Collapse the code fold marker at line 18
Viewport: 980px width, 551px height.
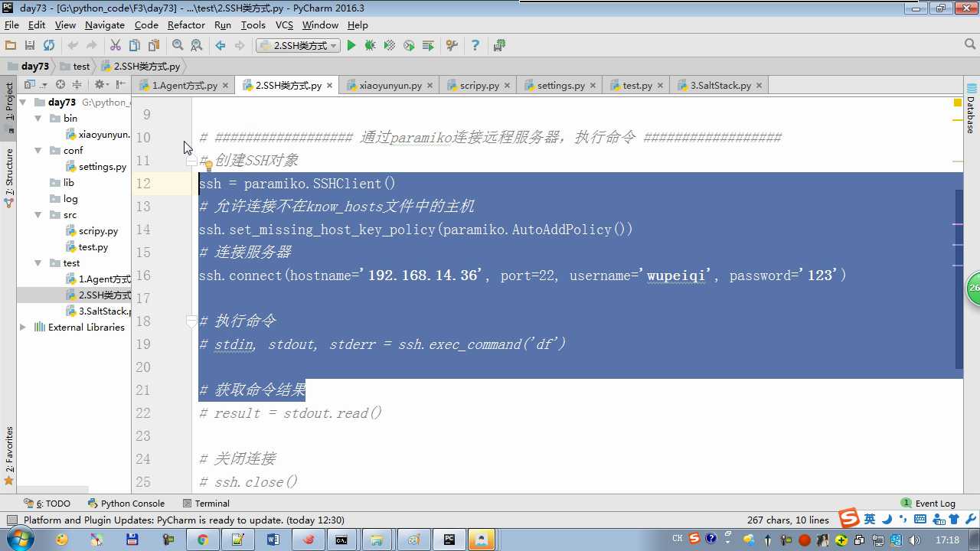click(191, 322)
